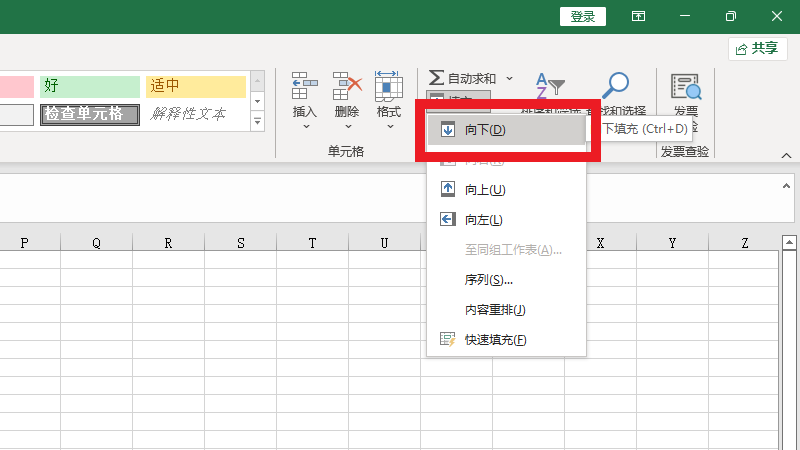The width and height of the screenshot is (800, 450).
Task: Click the Sort & Filter icon
Action: (549, 86)
